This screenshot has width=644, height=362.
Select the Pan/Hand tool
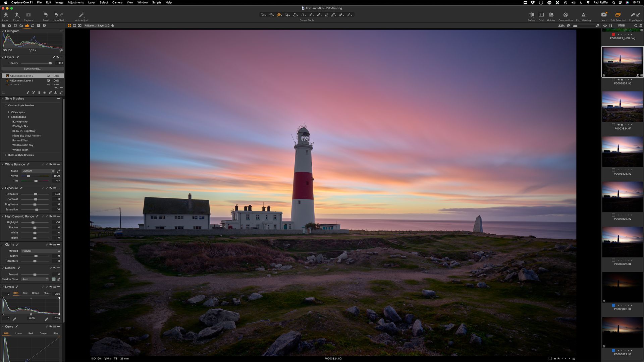click(271, 15)
